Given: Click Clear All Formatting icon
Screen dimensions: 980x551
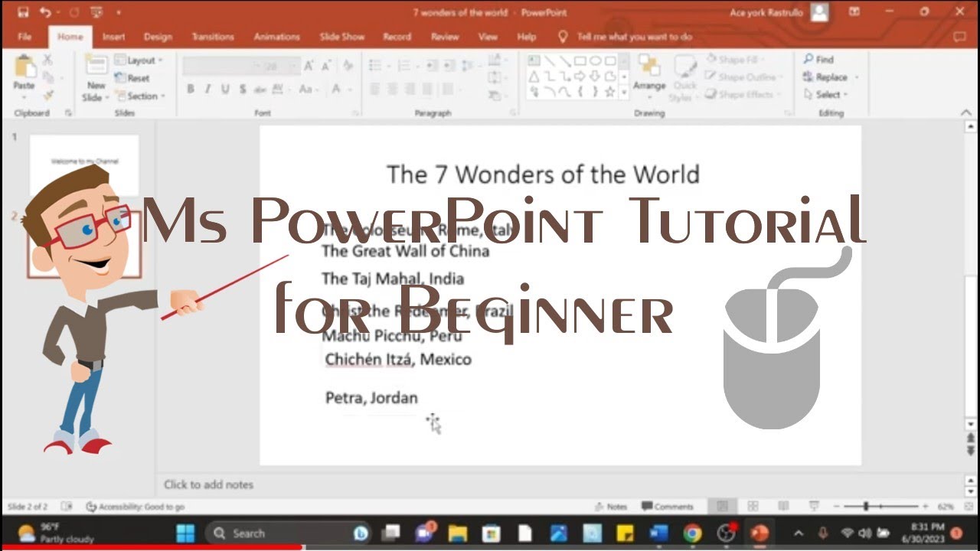Looking at the screenshot, I should coord(348,66).
